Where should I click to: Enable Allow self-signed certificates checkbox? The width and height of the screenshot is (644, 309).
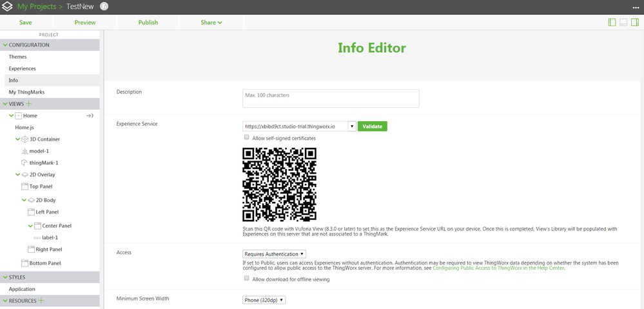click(x=246, y=137)
